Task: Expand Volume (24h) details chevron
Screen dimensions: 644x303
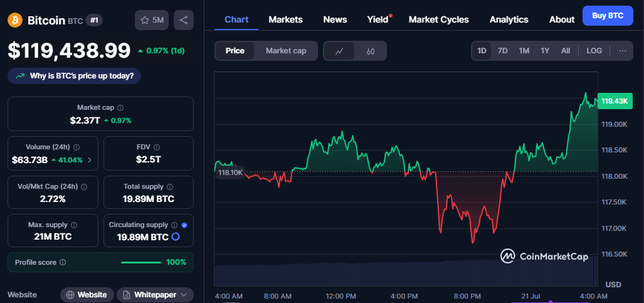Action: (x=90, y=160)
